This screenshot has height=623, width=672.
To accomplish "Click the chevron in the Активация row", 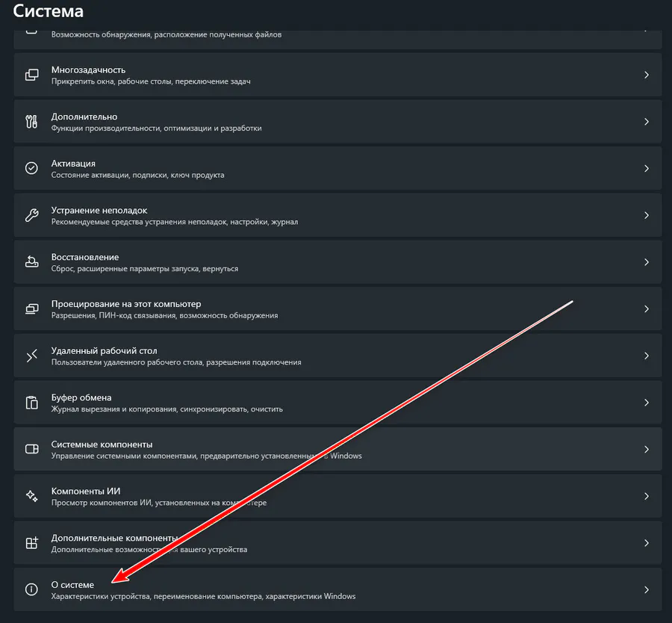I will pos(647,168).
